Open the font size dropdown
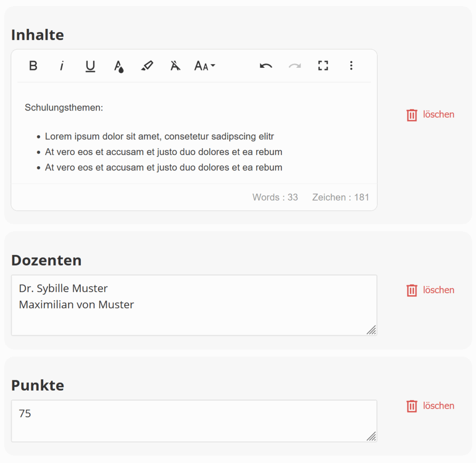This screenshot has width=476, height=463. click(205, 66)
